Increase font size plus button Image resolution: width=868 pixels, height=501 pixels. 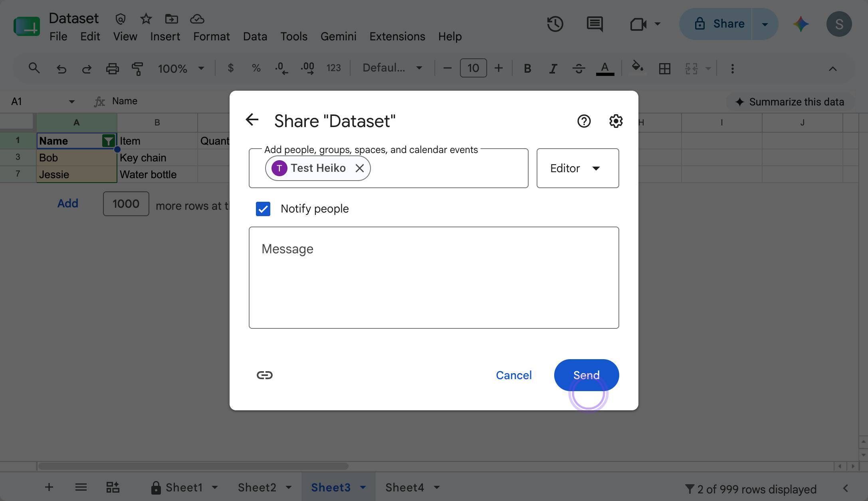[498, 68]
